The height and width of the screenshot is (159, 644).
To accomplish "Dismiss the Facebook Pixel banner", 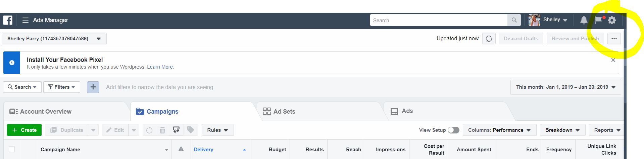I will [x=613, y=60].
